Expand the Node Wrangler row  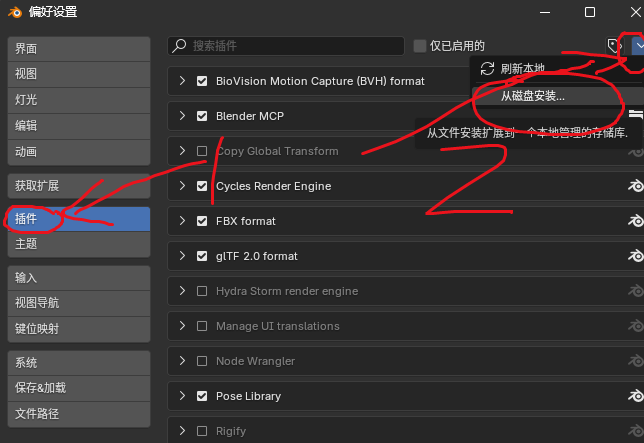(x=182, y=361)
